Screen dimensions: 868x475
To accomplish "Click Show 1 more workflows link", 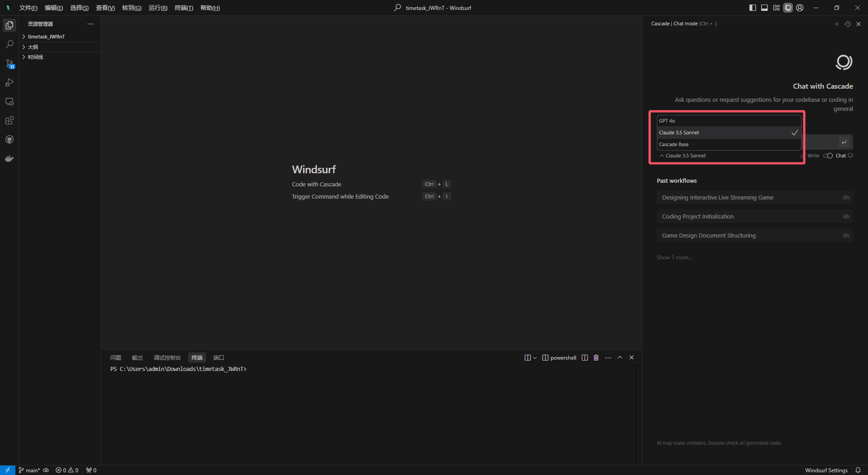I will [674, 257].
